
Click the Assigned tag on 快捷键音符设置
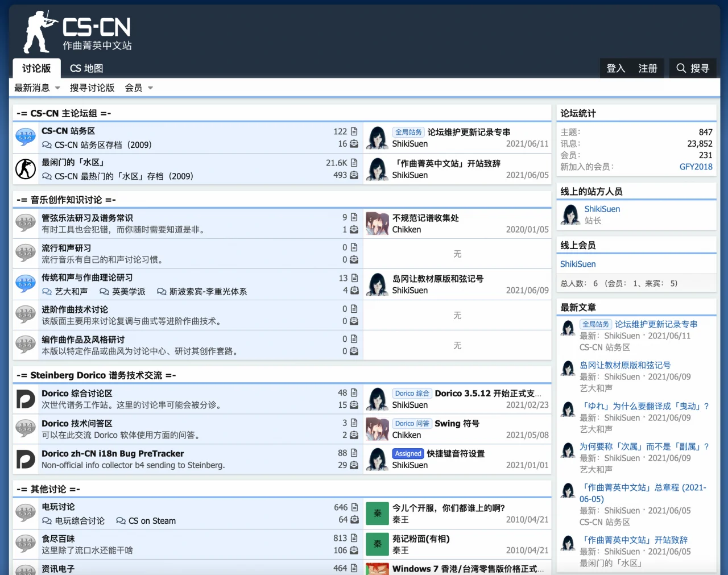click(408, 453)
